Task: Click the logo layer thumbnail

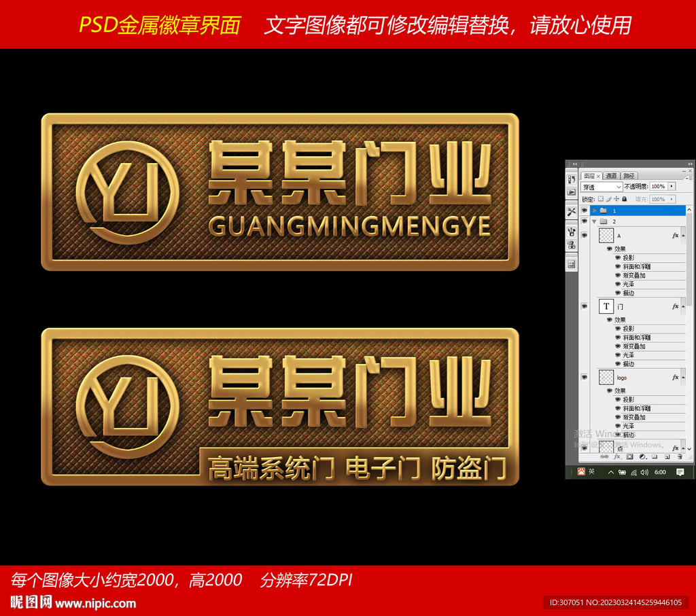Action: point(606,378)
